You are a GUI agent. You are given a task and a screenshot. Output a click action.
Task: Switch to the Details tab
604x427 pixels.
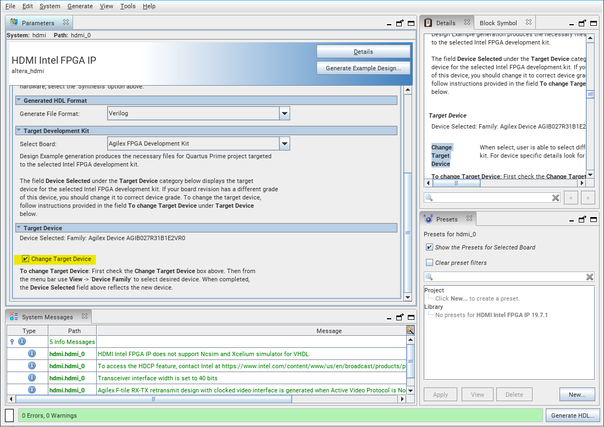click(446, 23)
